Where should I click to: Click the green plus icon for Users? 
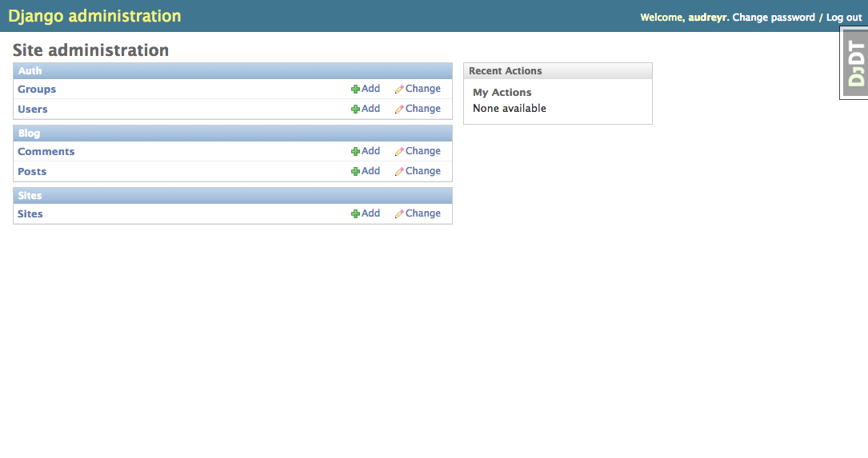tap(355, 110)
